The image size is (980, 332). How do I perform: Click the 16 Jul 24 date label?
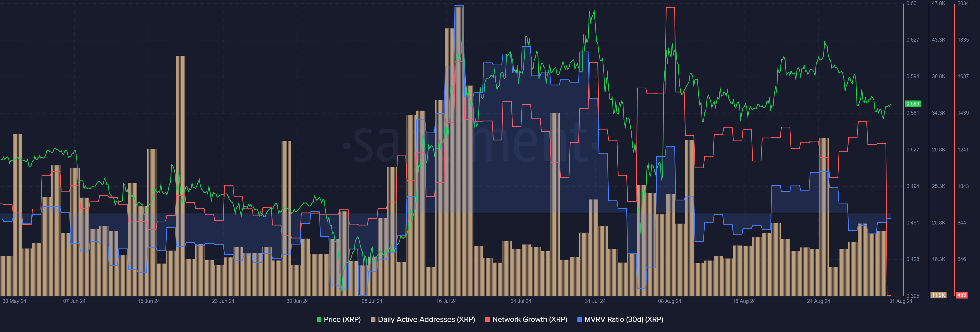(x=446, y=301)
